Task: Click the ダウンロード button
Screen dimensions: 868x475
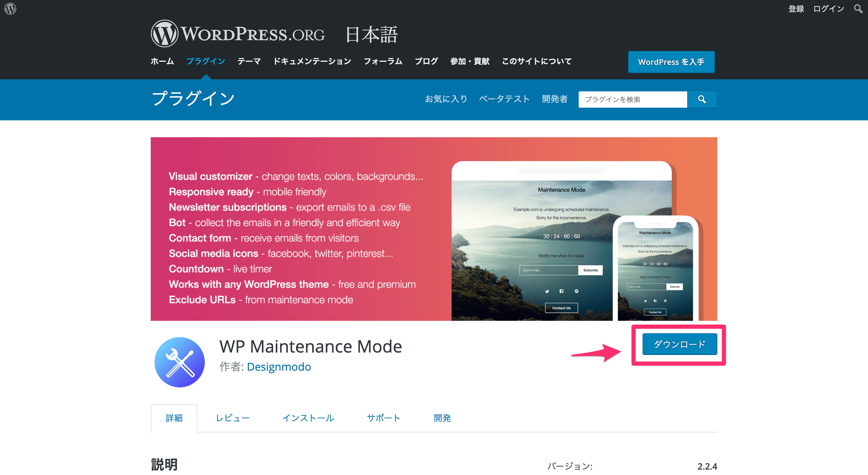Action: [679, 344]
